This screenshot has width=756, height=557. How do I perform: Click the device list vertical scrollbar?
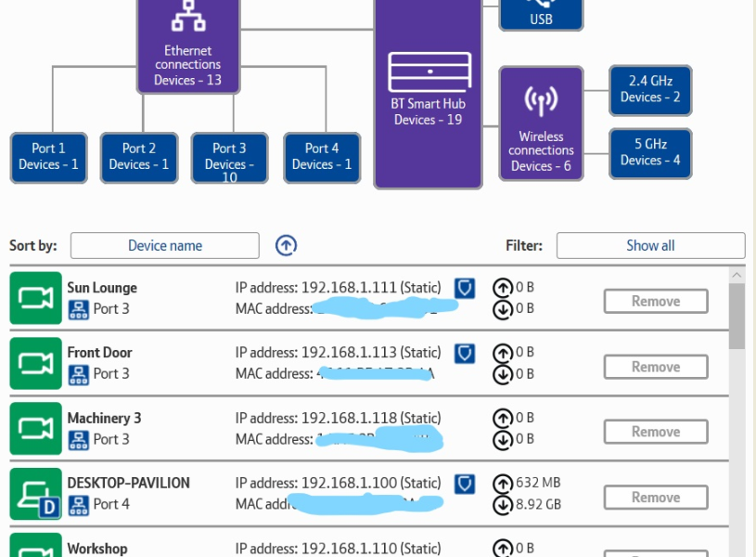tap(737, 316)
